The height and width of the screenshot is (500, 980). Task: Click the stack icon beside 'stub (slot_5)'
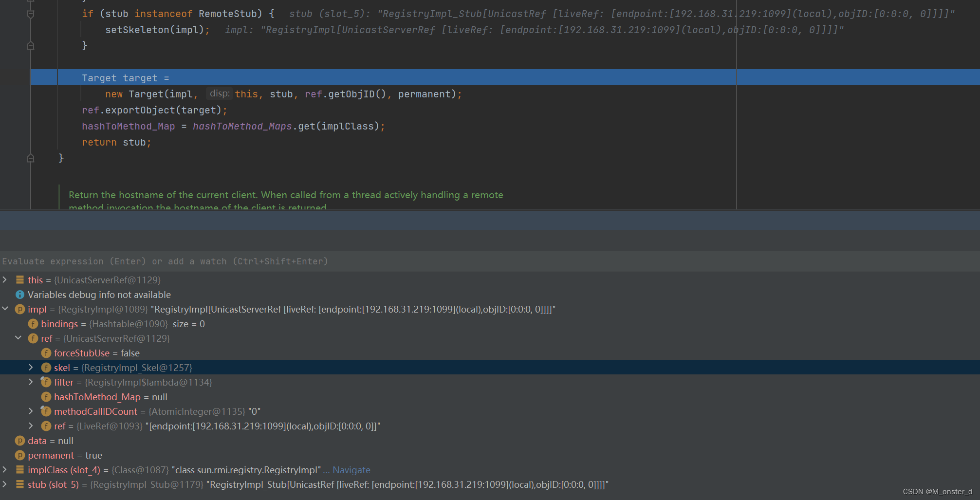coord(20,484)
